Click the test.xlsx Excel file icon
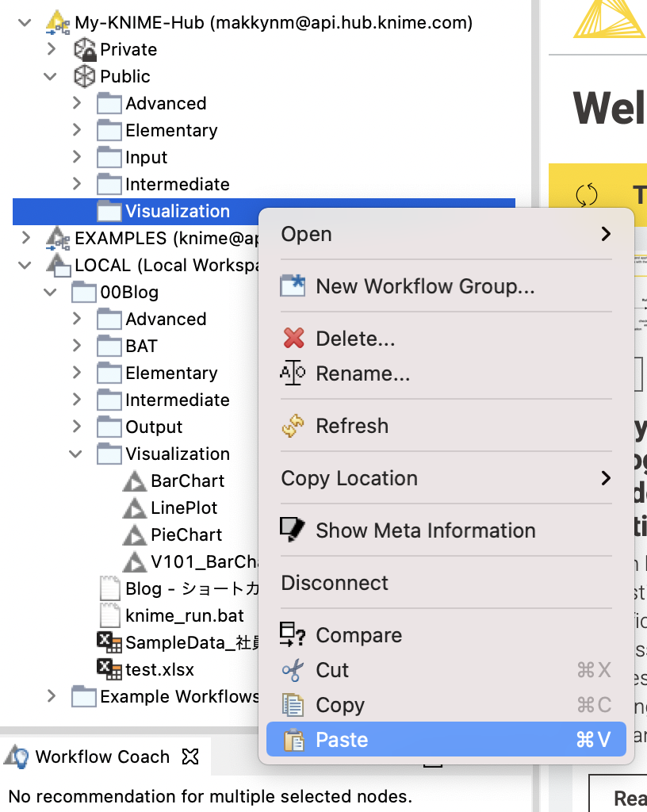Viewport: 647px width, 812px height. (x=109, y=669)
